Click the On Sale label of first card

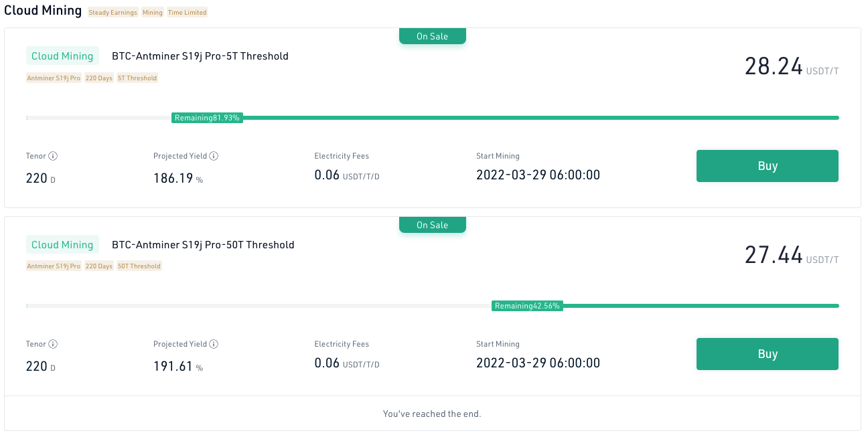click(433, 36)
